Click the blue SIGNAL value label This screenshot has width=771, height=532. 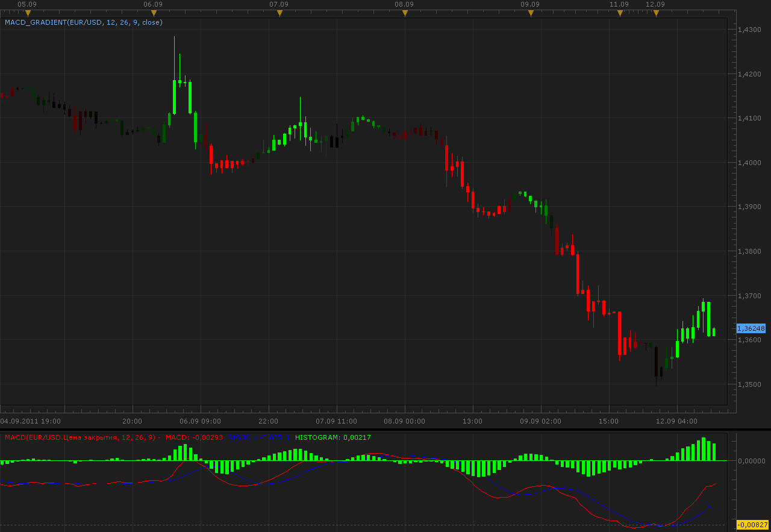260,437
